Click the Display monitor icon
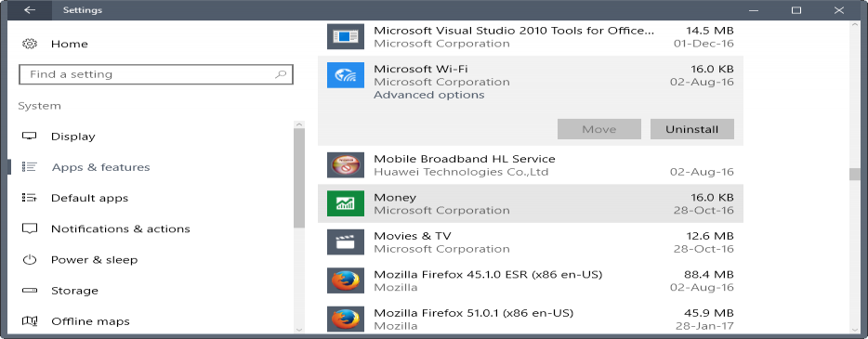Screen dimensions: 868x339 (x=30, y=136)
